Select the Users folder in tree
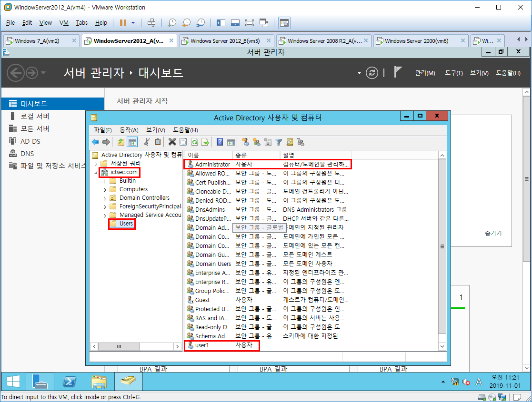Screen dimensions: 532x402 click(126, 224)
